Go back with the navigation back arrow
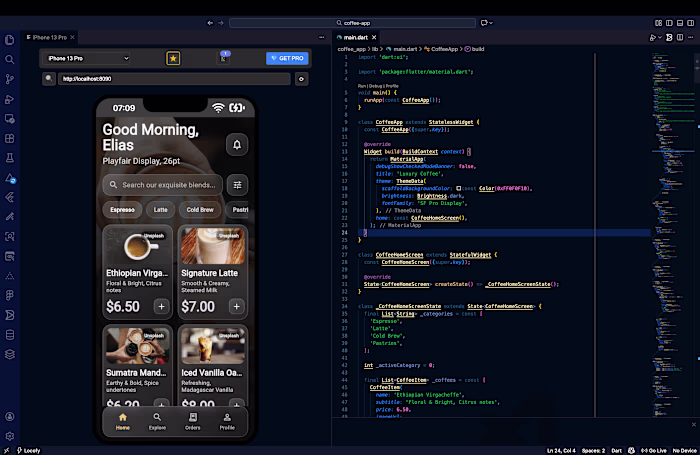 [x=210, y=23]
